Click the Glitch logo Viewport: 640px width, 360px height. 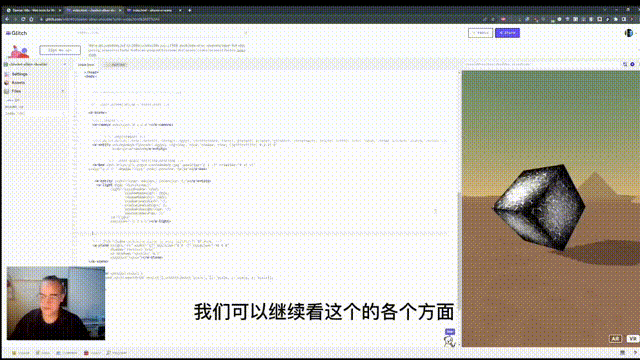coord(17,33)
